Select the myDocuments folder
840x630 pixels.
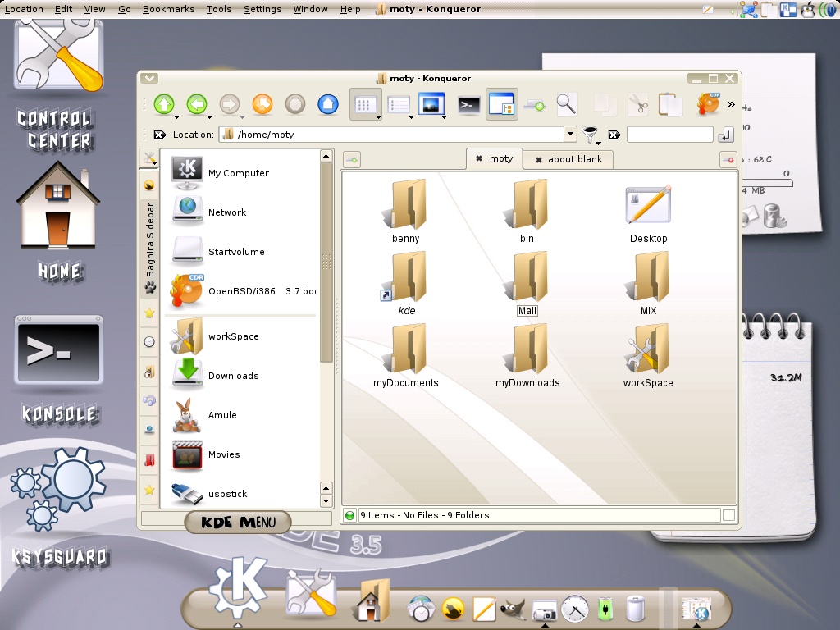(405, 356)
